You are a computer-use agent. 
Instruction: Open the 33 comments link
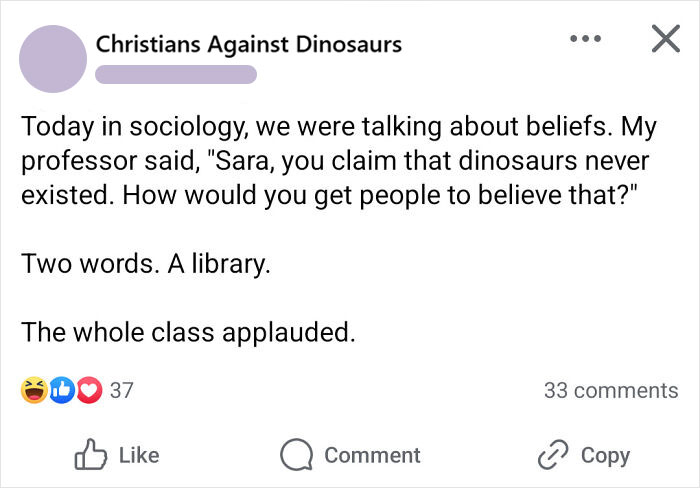(610, 391)
